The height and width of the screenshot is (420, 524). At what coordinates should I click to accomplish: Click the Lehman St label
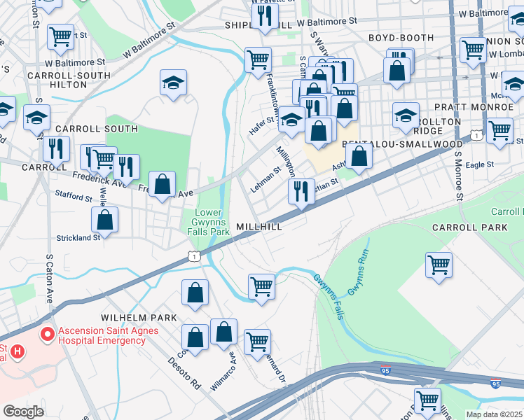[x=266, y=180]
